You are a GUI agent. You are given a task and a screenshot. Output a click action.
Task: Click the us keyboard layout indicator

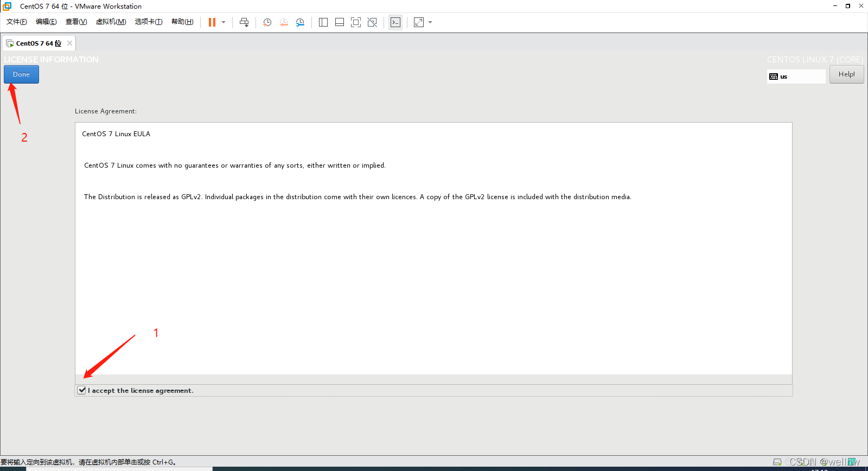pos(796,77)
